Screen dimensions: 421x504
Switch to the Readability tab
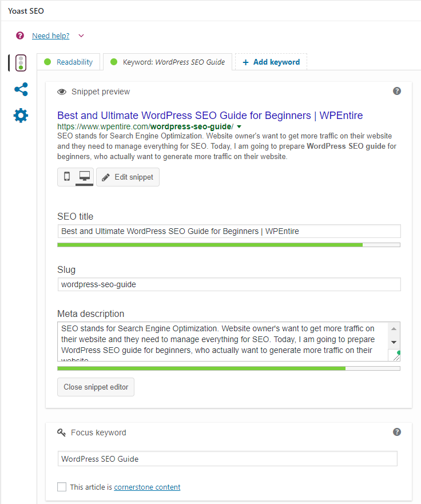[69, 62]
